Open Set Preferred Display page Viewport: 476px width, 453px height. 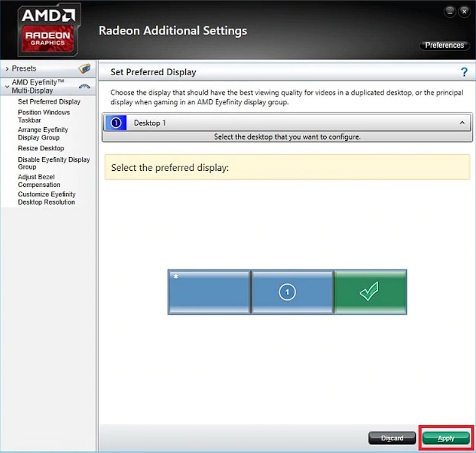pos(49,102)
